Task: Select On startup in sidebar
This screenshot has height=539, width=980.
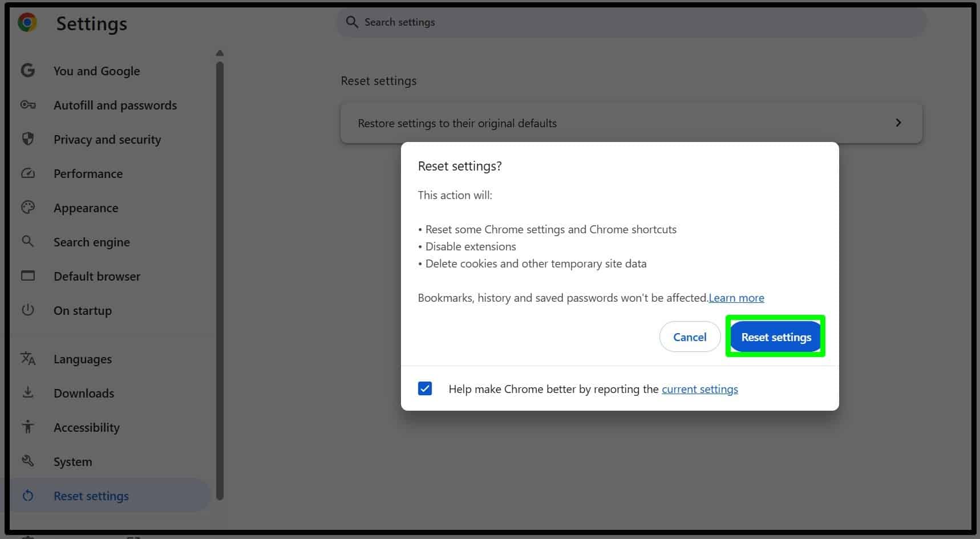Action: click(x=83, y=310)
